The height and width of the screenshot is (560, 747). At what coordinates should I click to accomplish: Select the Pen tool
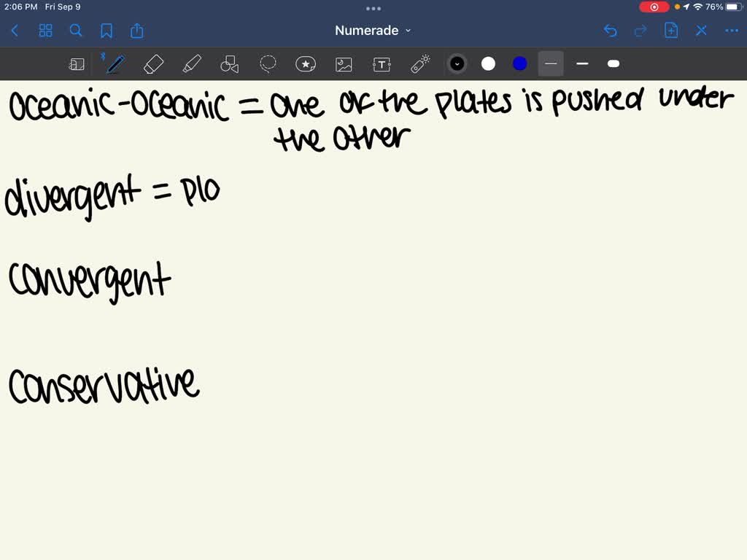point(115,64)
